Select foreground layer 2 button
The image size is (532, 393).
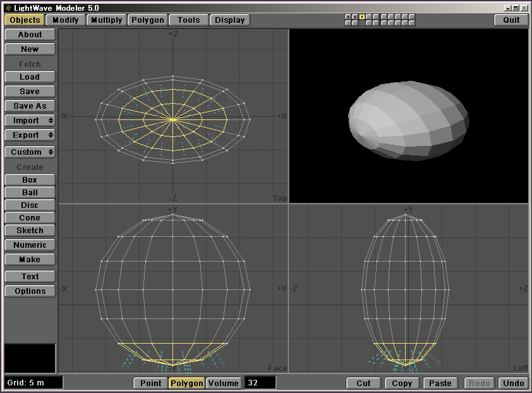click(355, 16)
